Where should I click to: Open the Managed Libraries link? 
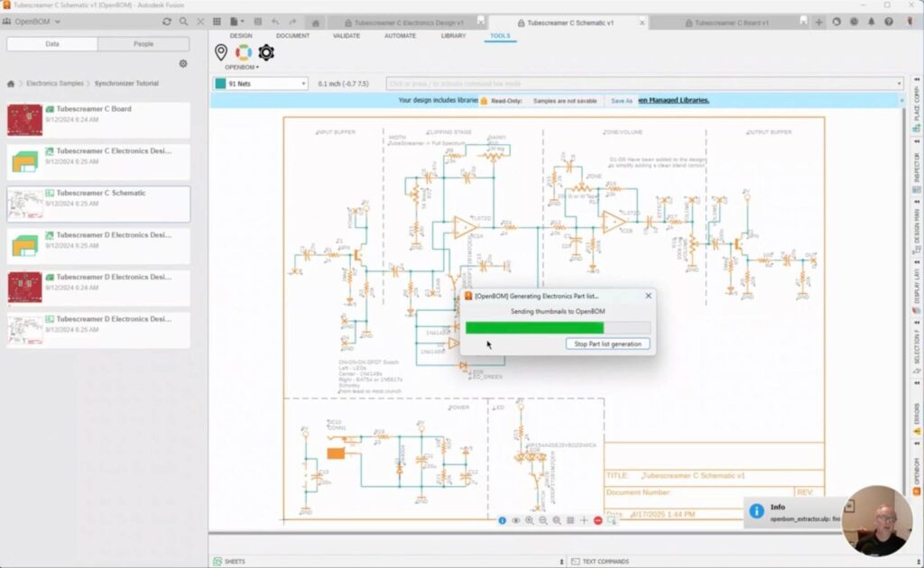coord(674,101)
